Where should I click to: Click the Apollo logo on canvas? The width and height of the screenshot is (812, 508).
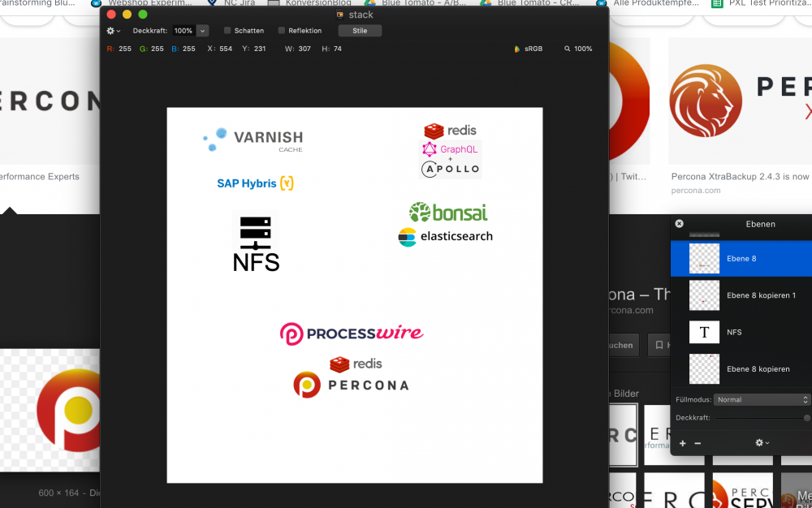pos(450,169)
